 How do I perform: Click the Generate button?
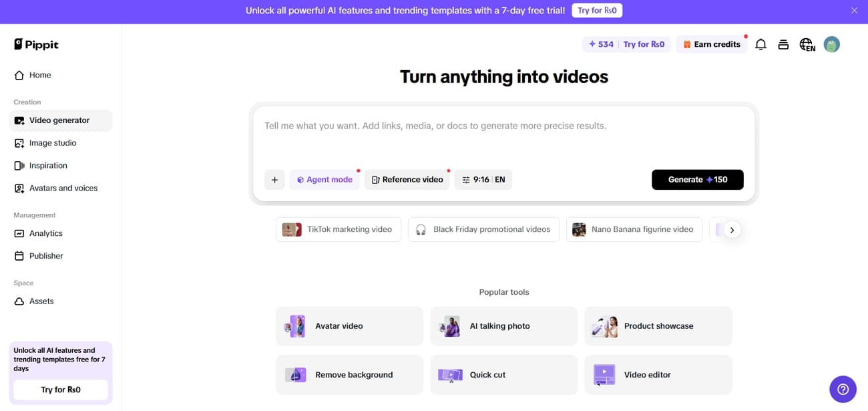697,179
